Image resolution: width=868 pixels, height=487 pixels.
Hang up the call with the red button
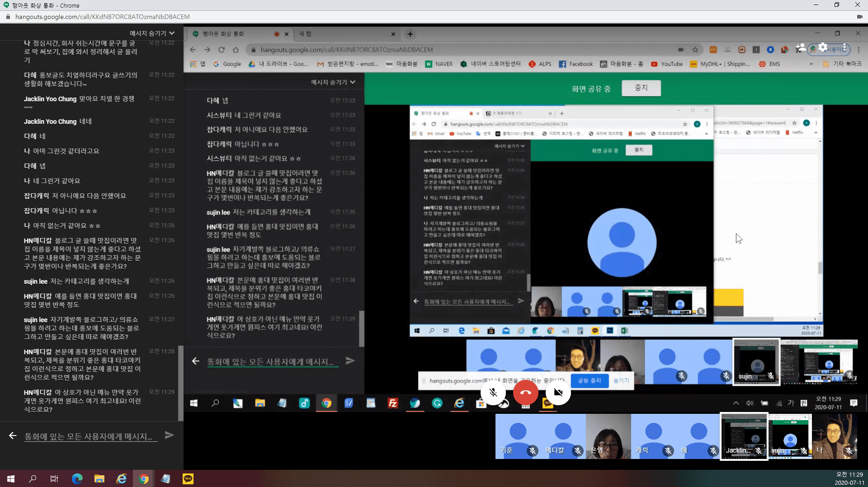pyautogui.click(x=525, y=393)
